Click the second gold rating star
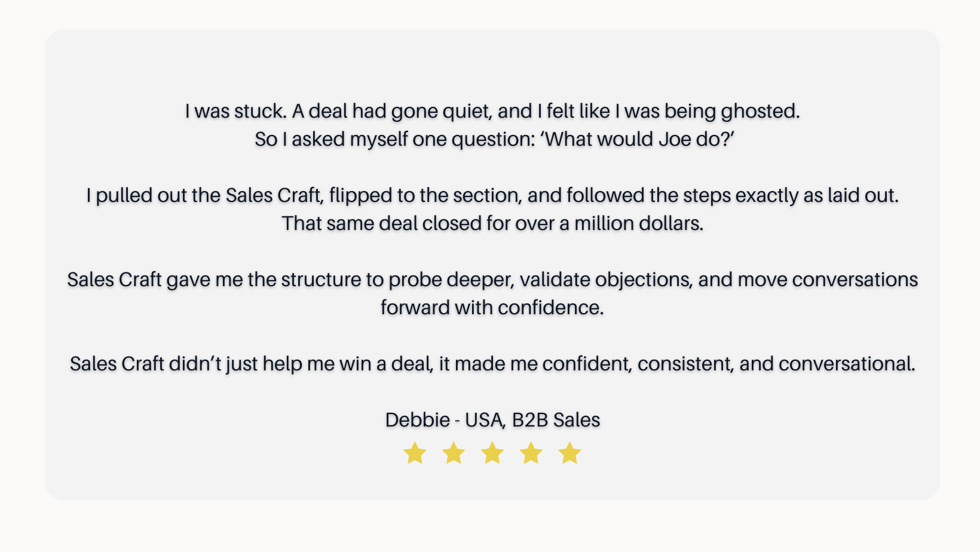Image resolution: width=980 pixels, height=552 pixels. pos(454,453)
